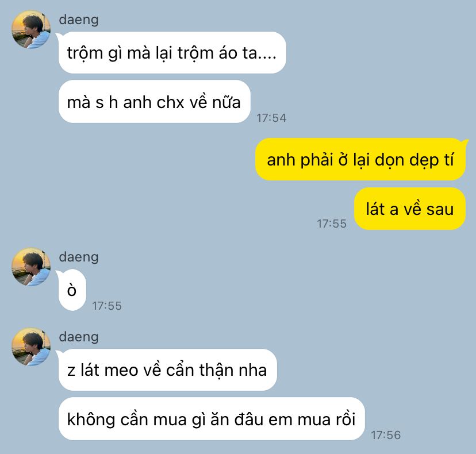476x454 pixels.
Task: Open daeng's avatar beside the 'ò' message
Action: [31, 267]
